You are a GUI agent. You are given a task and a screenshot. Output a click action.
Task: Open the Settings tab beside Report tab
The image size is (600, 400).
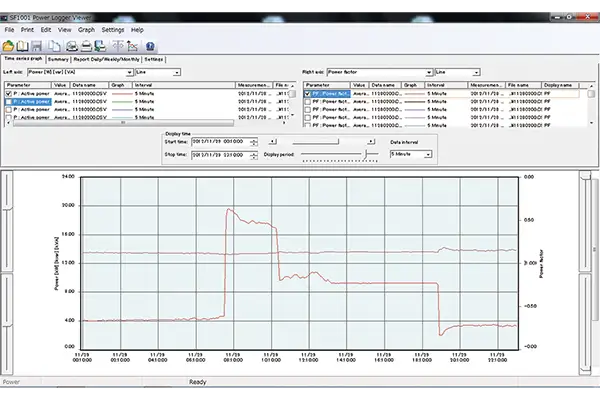pyautogui.click(x=154, y=59)
